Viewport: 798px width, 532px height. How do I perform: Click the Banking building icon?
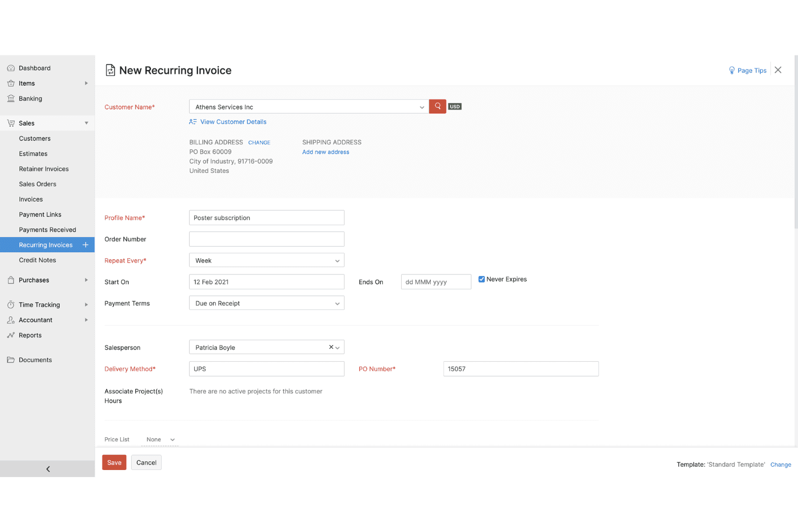[11, 99]
